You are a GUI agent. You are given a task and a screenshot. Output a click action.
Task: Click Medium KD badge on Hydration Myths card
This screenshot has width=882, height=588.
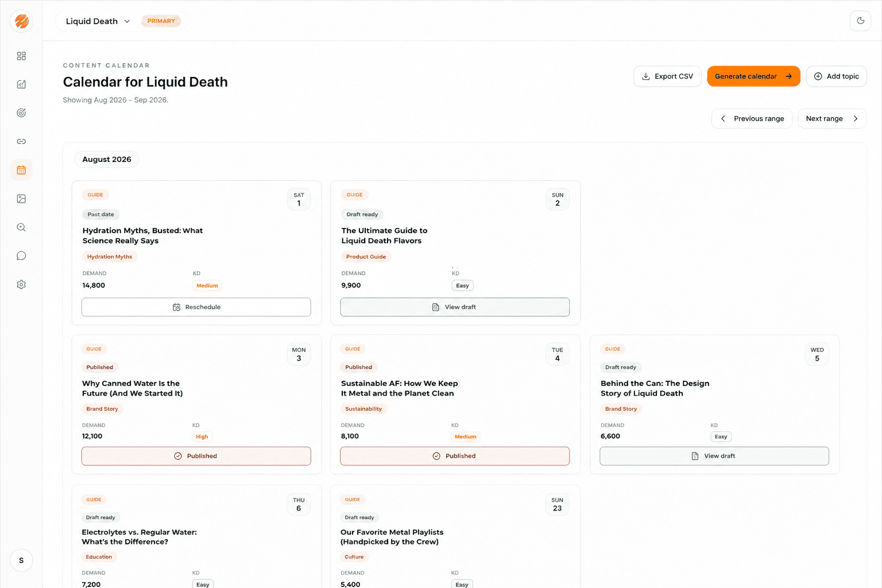tap(207, 285)
